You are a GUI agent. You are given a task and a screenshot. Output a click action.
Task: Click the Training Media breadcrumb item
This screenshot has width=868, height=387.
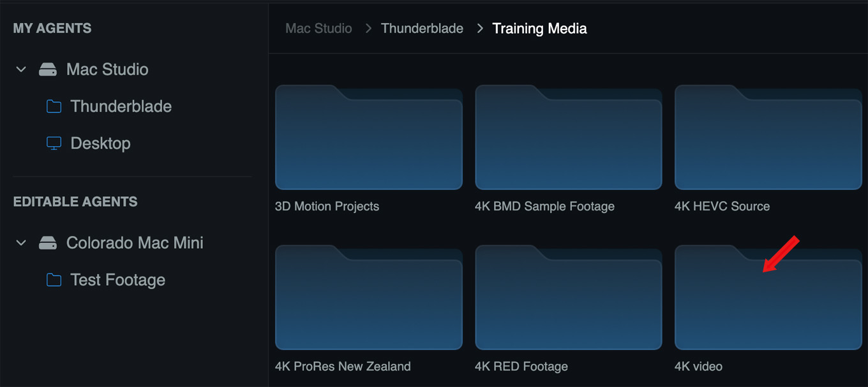tap(539, 29)
